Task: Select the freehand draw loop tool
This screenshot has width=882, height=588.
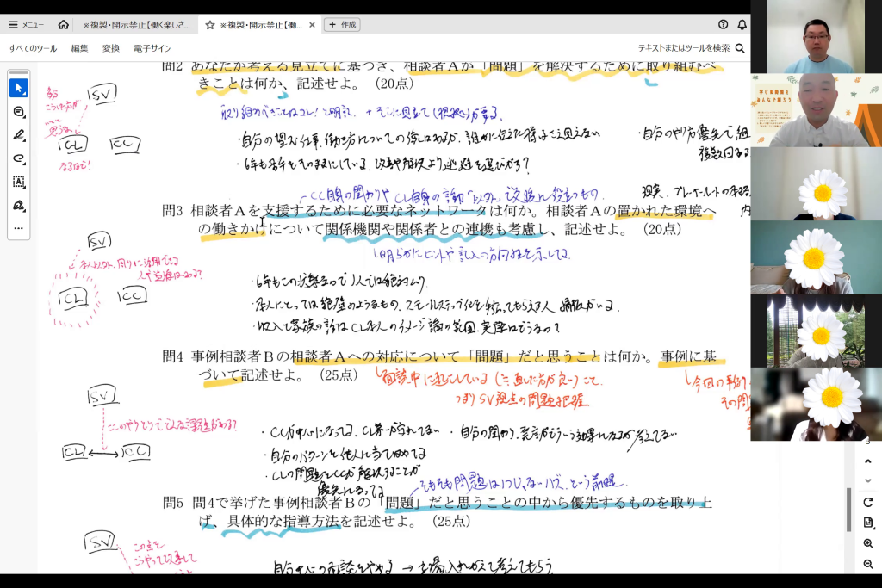Action: [x=18, y=158]
